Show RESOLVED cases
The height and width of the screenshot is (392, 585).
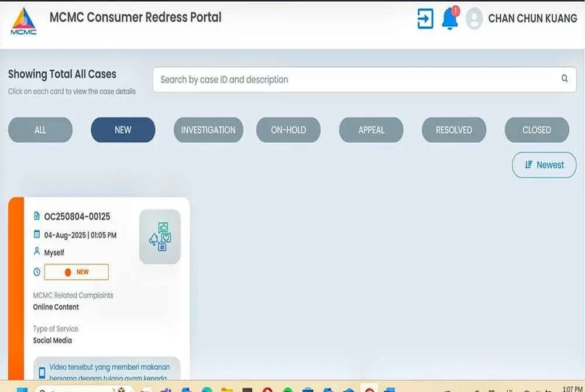(x=454, y=130)
